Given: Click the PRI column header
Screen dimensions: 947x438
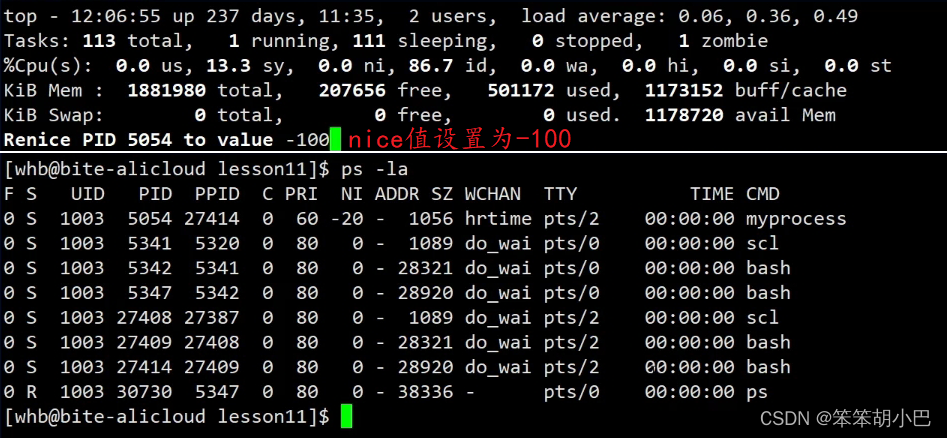Looking at the screenshot, I should (301, 194).
